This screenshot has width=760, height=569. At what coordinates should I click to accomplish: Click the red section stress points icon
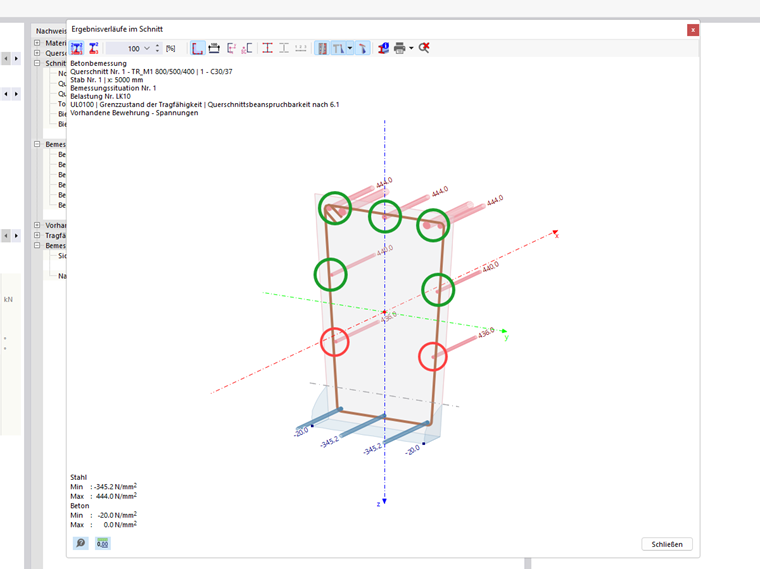(93, 48)
